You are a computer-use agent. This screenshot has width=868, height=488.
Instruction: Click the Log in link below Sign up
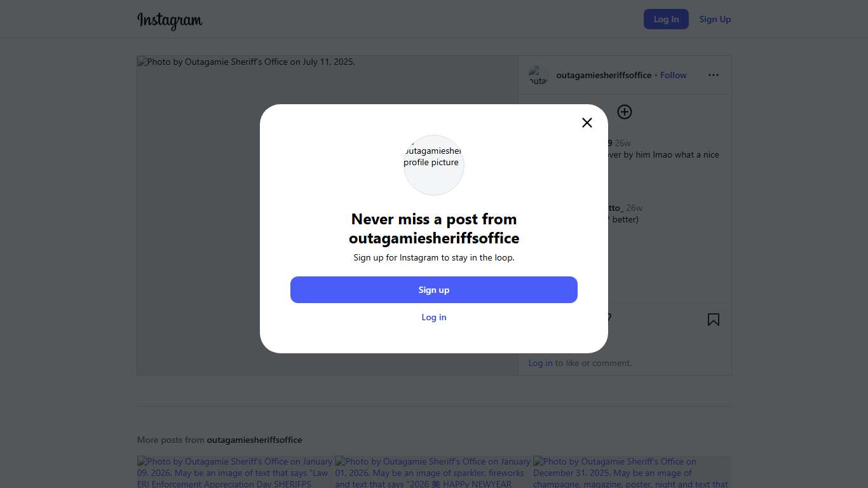point(434,317)
